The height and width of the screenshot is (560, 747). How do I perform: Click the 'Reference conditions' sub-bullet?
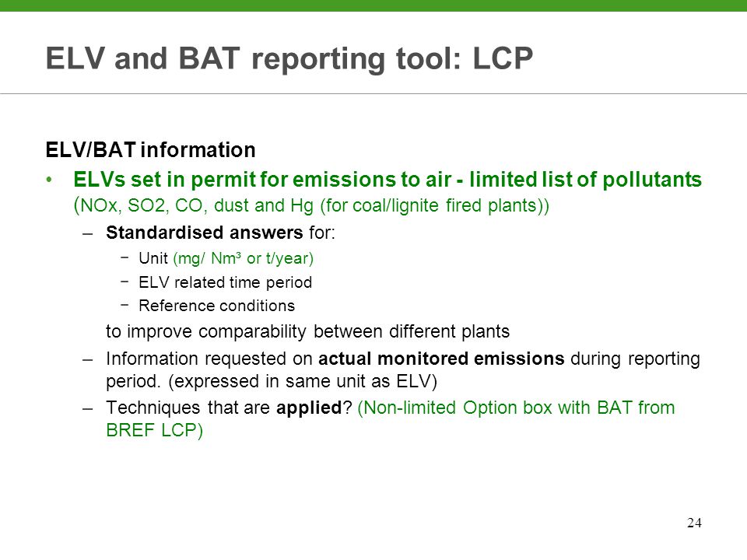pyautogui.click(x=217, y=305)
